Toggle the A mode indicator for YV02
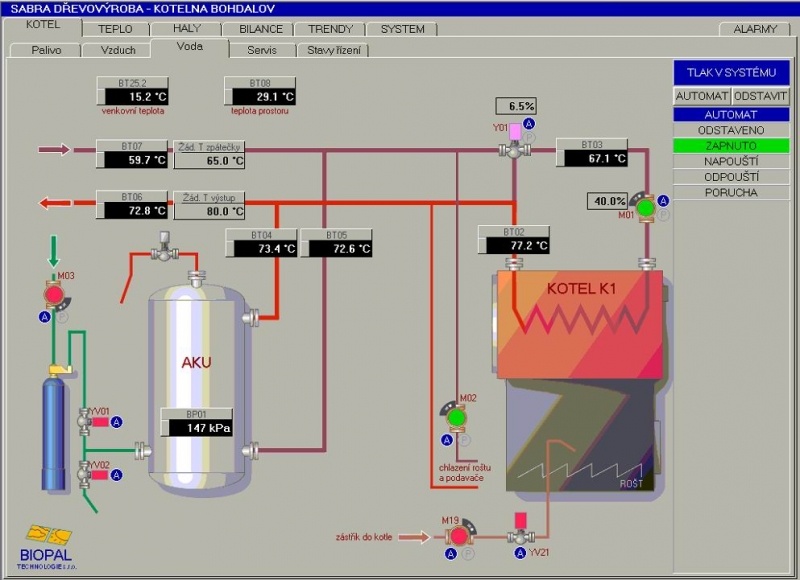 click(x=116, y=475)
